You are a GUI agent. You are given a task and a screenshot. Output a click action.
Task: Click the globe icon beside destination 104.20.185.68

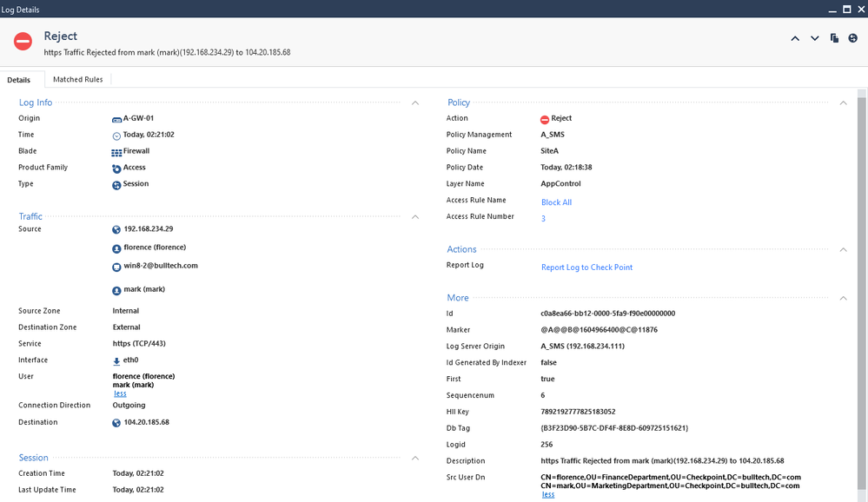coord(116,423)
